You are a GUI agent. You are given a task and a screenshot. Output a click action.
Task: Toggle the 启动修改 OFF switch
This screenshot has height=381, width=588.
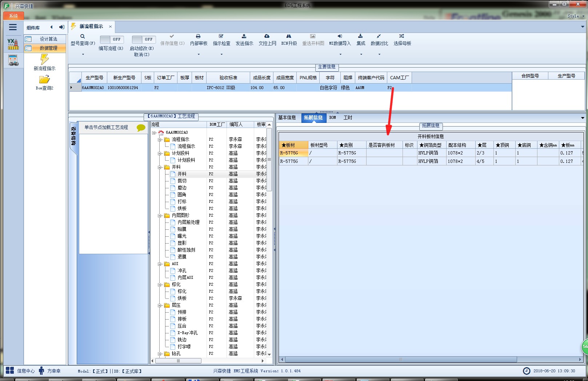coord(144,39)
